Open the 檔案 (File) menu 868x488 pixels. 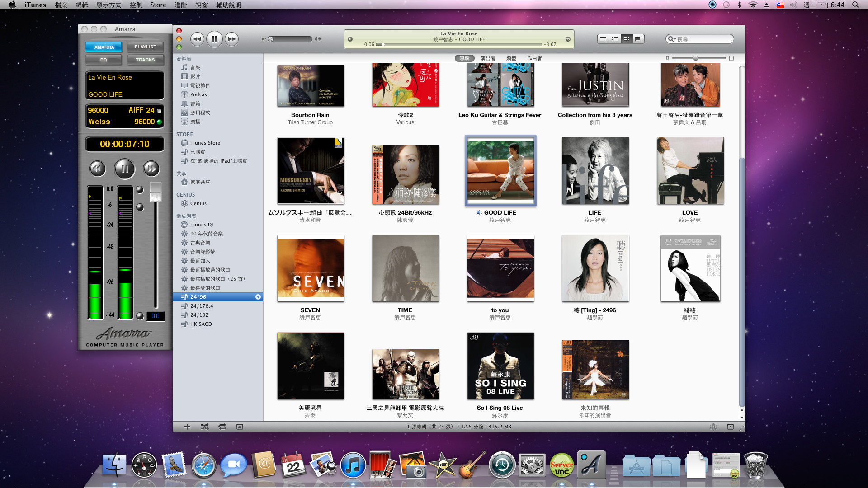tap(61, 5)
